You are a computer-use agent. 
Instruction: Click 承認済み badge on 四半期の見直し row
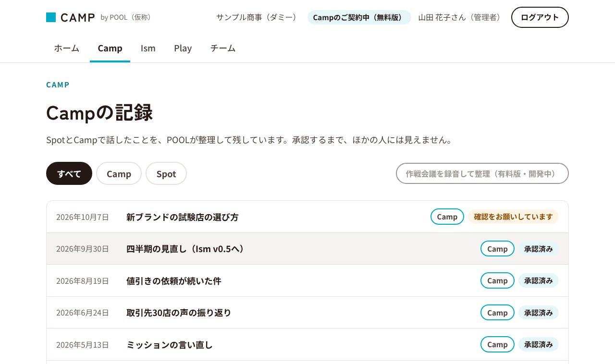(x=539, y=249)
